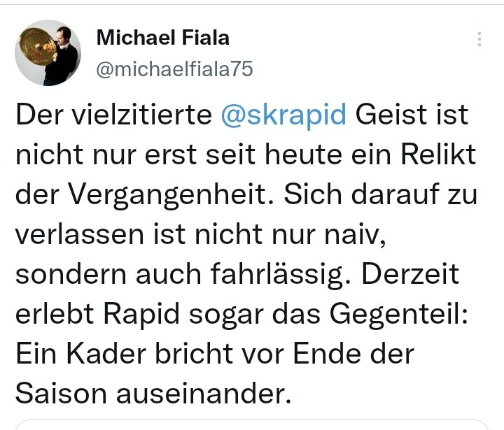Screen dimensions: 504x430
Task: Select the word 'fahrlässig' in the tweet
Action: pos(280,274)
